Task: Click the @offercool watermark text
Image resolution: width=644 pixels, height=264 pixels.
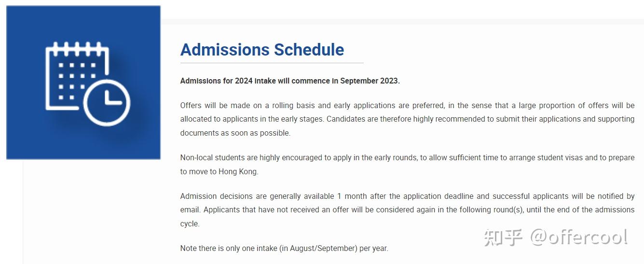Action: [579, 236]
